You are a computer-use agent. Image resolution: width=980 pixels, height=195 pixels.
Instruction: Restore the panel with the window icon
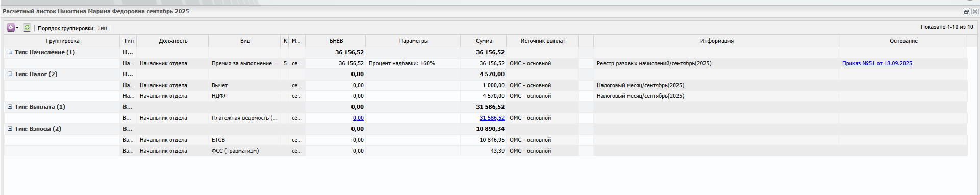[x=966, y=11]
